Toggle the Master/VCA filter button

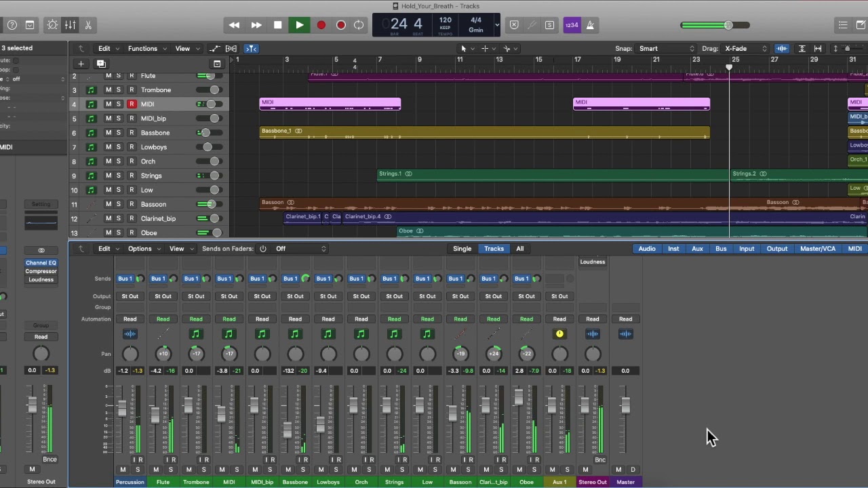[x=818, y=249]
